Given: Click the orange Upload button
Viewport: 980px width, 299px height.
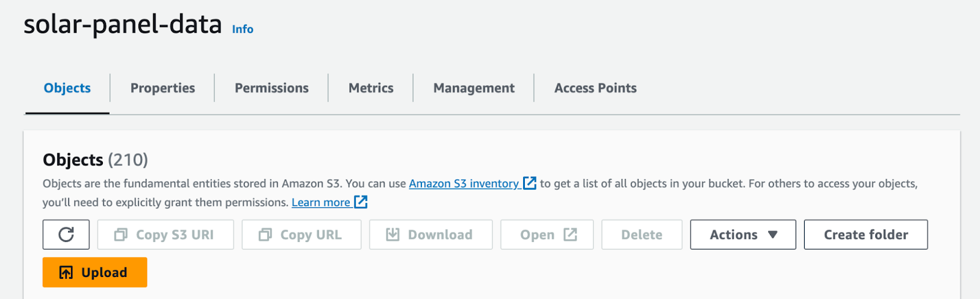Looking at the screenshot, I should 95,273.
